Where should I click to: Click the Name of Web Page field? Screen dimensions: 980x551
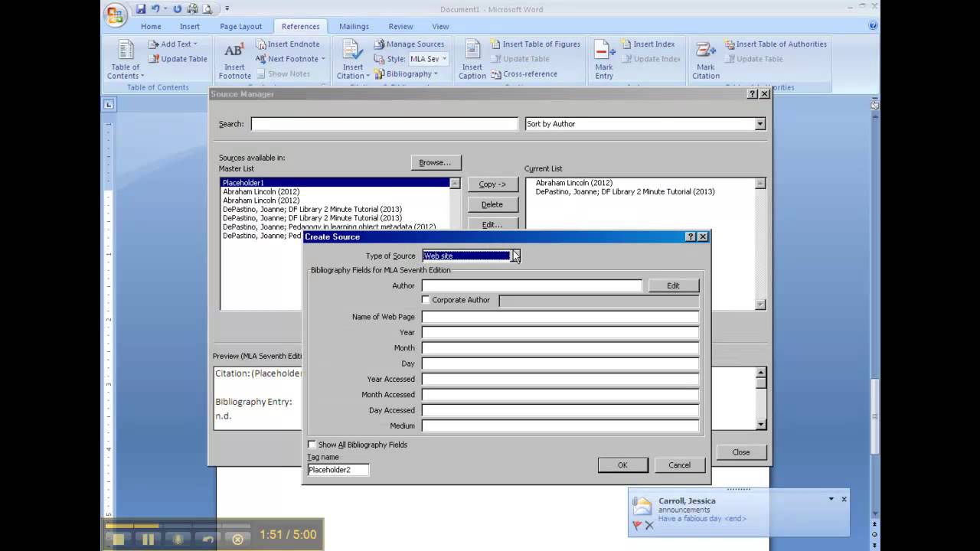tap(560, 317)
